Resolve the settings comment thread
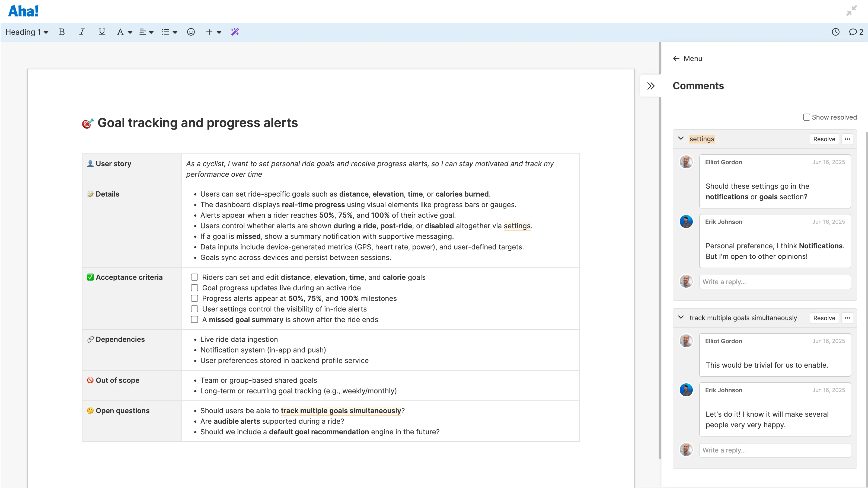Viewport: 868px width, 488px height. tap(824, 139)
